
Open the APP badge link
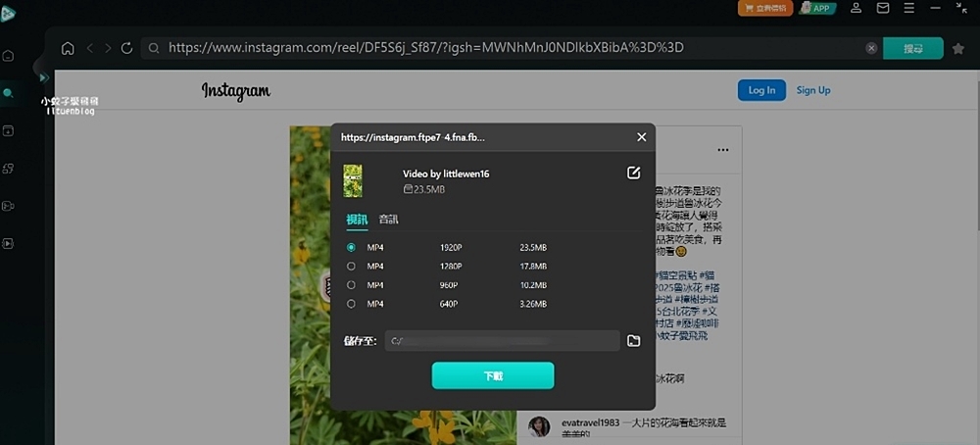coord(818,8)
